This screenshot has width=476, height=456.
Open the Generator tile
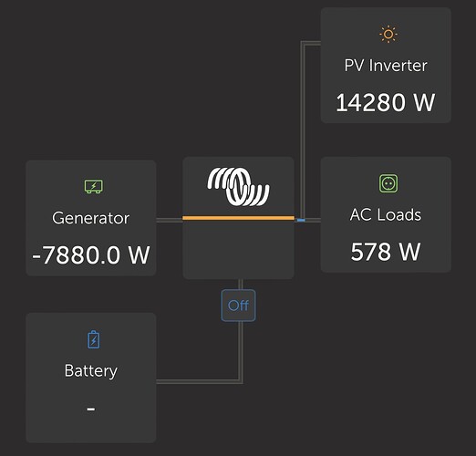[x=91, y=218]
